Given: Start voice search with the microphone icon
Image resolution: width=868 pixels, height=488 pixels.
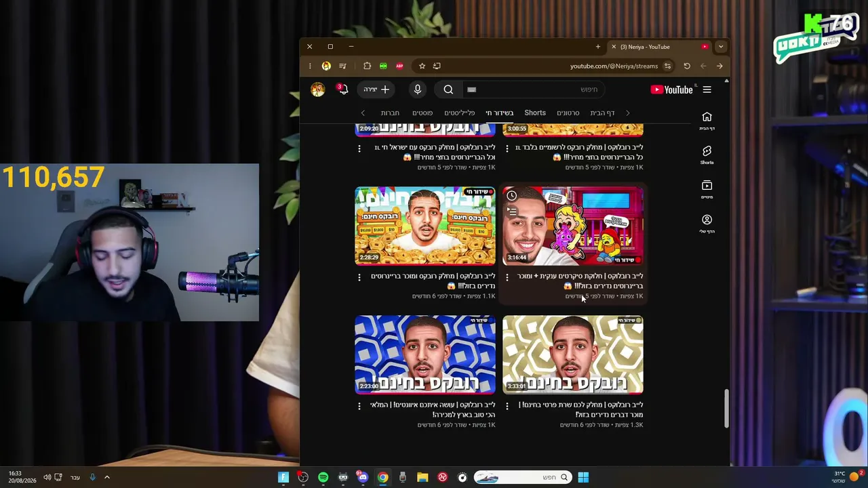Looking at the screenshot, I should tap(418, 89).
